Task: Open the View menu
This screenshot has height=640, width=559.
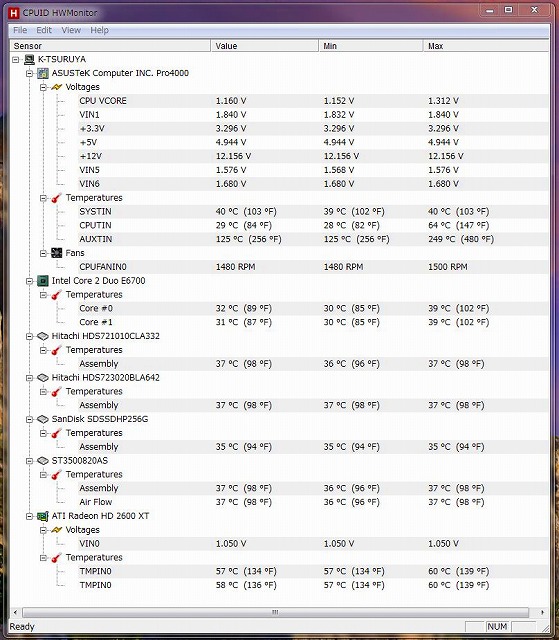Action: 71,30
